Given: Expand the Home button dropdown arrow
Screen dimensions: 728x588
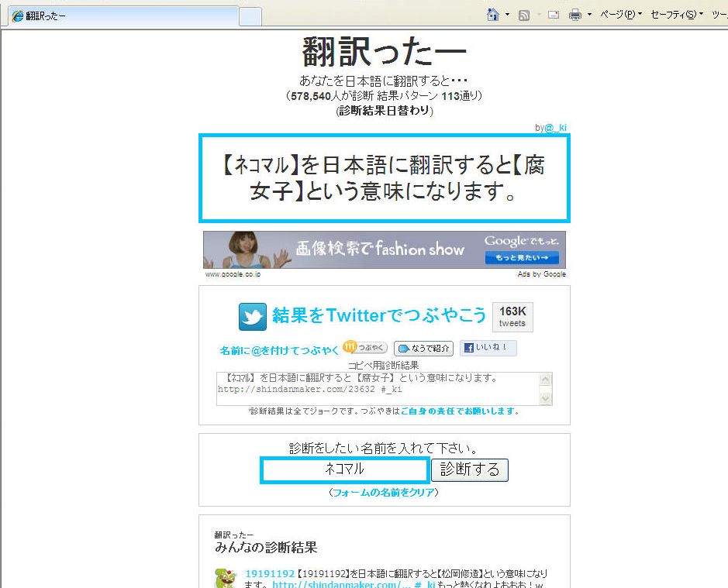Looking at the screenshot, I should click(x=508, y=15).
